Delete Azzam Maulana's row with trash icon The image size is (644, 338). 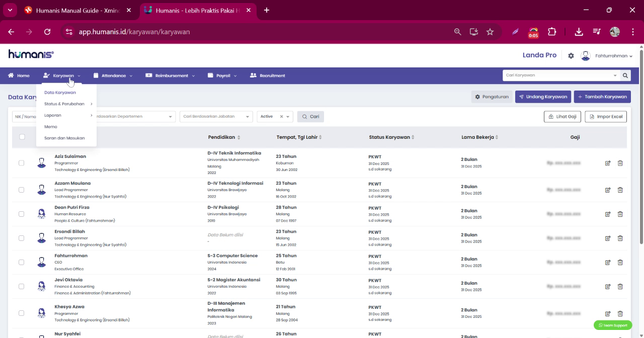[620, 190]
